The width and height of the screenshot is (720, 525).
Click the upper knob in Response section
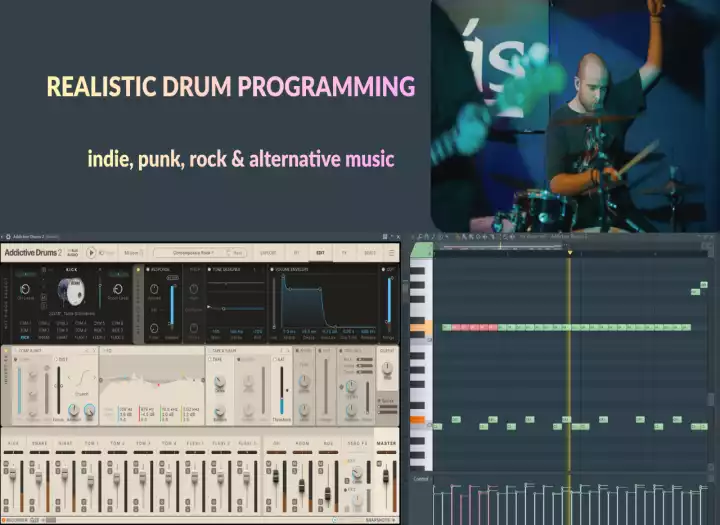pyautogui.click(x=154, y=289)
